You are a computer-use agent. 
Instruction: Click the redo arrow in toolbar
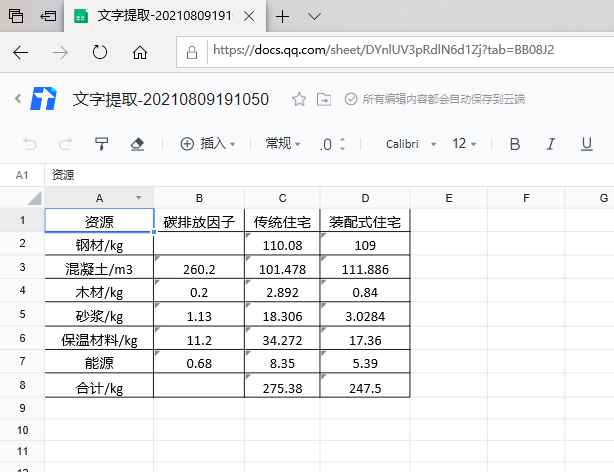pos(65,144)
